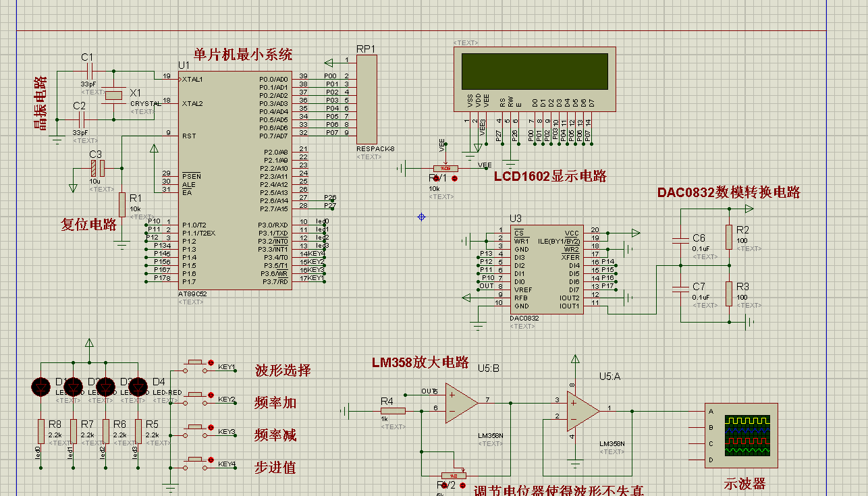Select capacitor C2 symbol
The height and width of the screenshot is (496, 868).
[x=83, y=119]
